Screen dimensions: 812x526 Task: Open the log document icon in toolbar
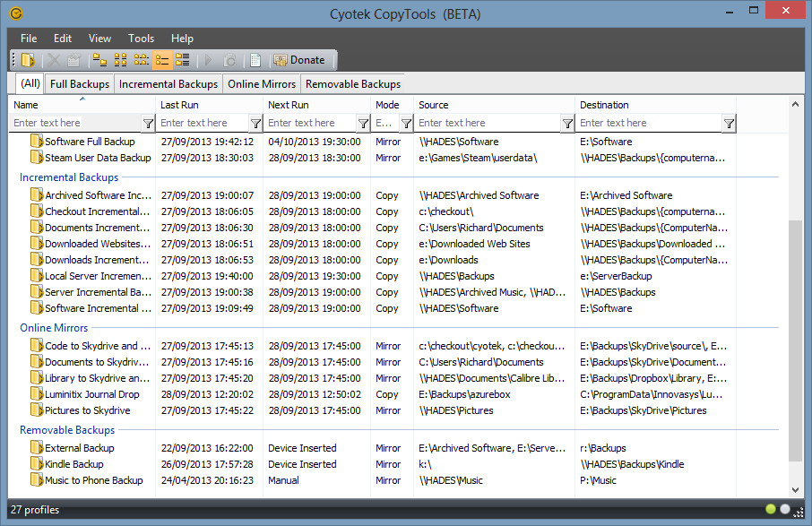point(255,60)
